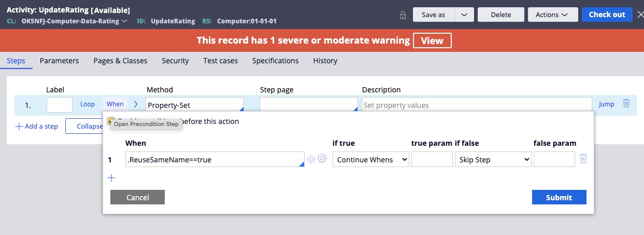Click the Jump link on step 1
Image resolution: width=644 pixels, height=235 pixels.
coord(606,104)
